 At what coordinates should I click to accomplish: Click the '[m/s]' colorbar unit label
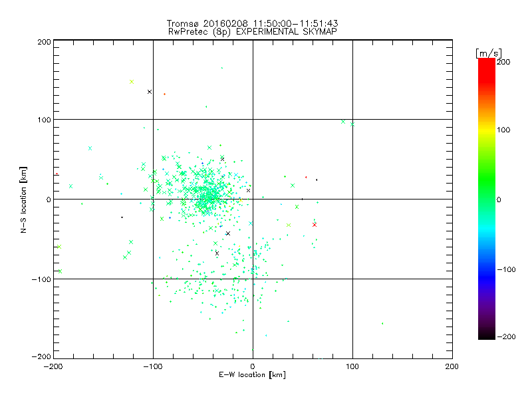click(x=489, y=53)
